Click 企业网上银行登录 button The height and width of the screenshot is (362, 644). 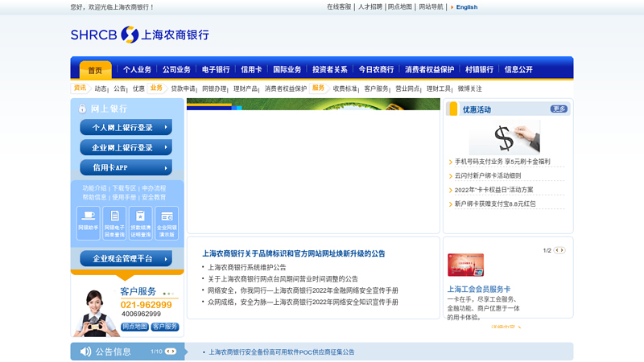[126, 147]
